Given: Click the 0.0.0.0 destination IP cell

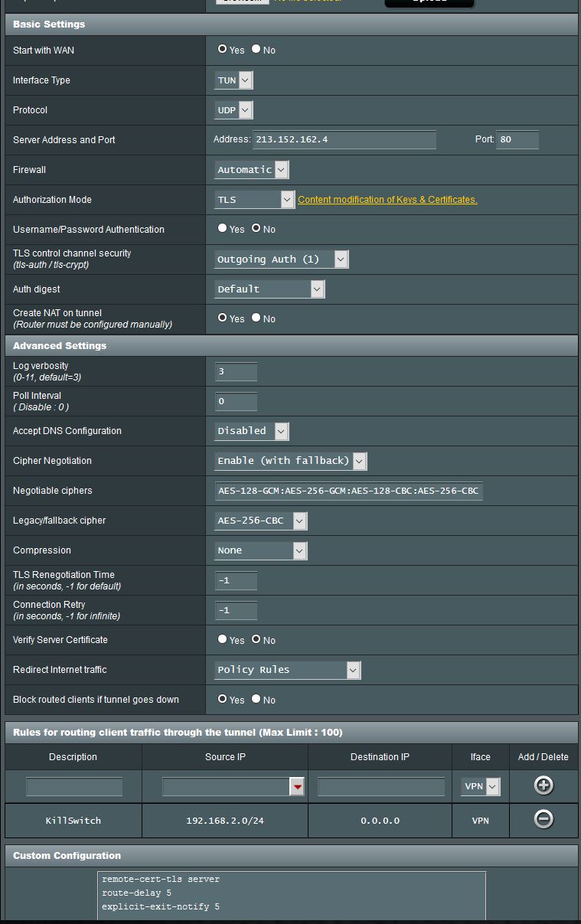Looking at the screenshot, I should pos(380,821).
